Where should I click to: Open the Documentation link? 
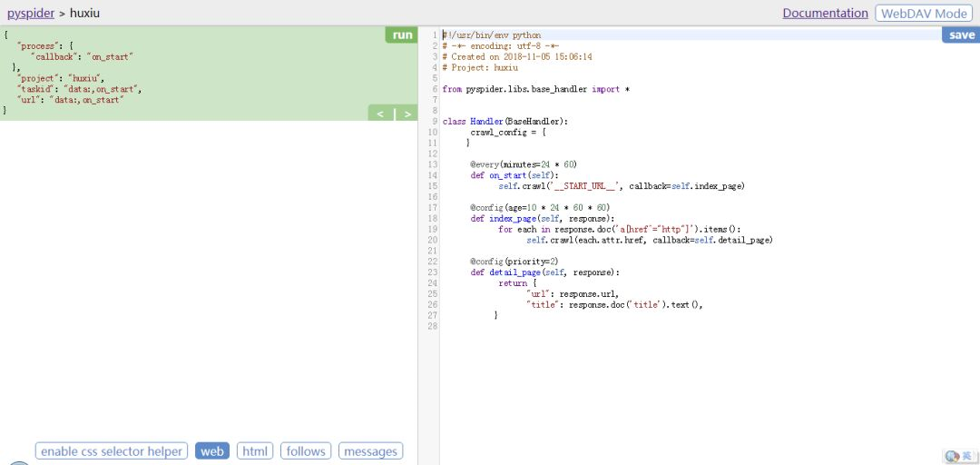(x=825, y=13)
